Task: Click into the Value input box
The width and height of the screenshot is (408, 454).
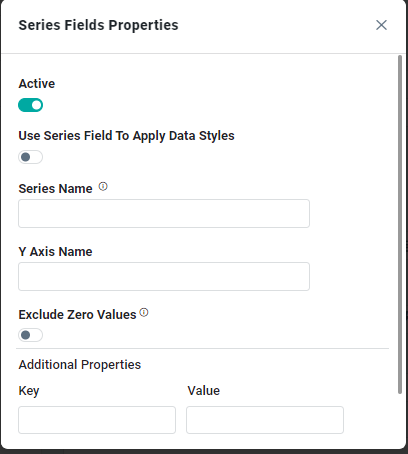Action: [265, 420]
